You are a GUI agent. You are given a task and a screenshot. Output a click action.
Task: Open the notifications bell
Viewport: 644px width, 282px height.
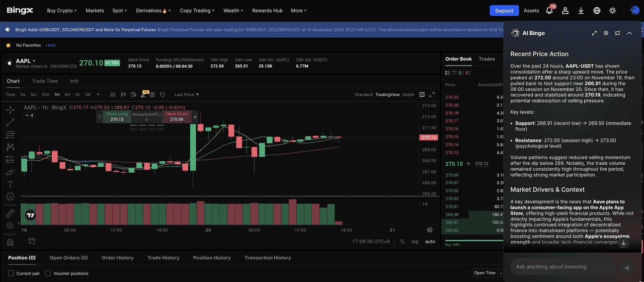(x=549, y=11)
